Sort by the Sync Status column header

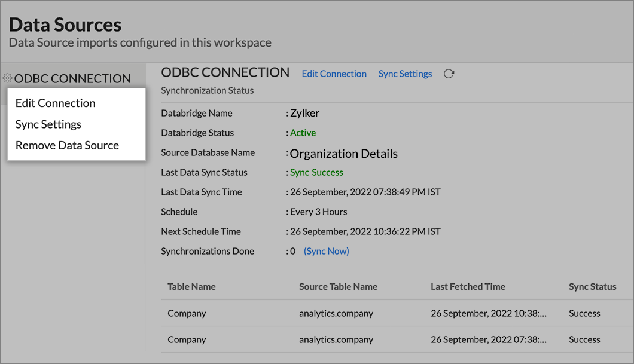tap(593, 286)
